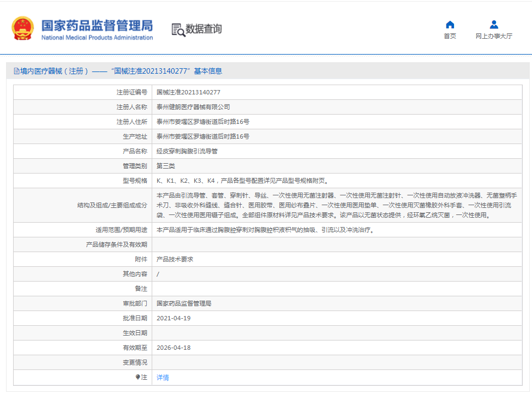Click the 结构及组成/主要组成成分 label
Image resolution: width=532 pixels, height=400 pixels.
point(112,205)
